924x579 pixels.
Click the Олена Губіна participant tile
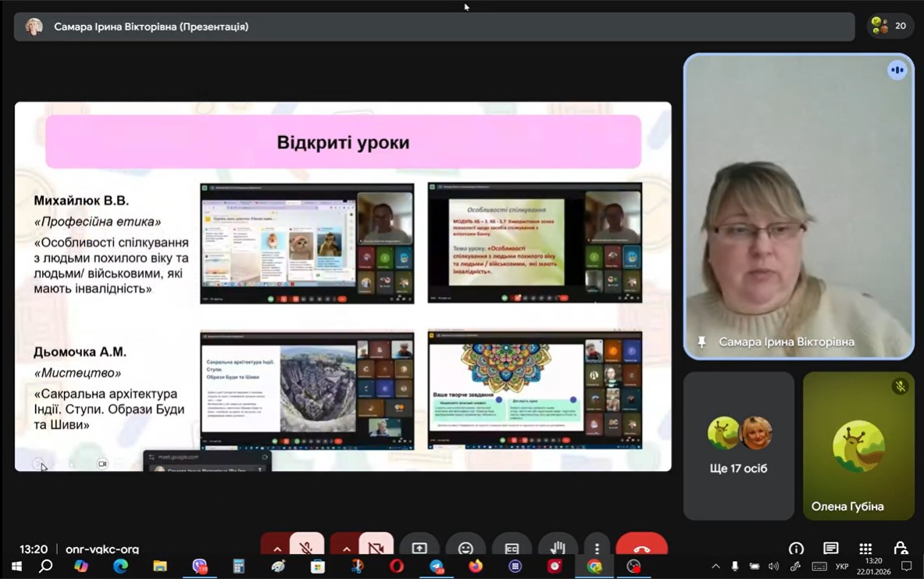(x=858, y=445)
